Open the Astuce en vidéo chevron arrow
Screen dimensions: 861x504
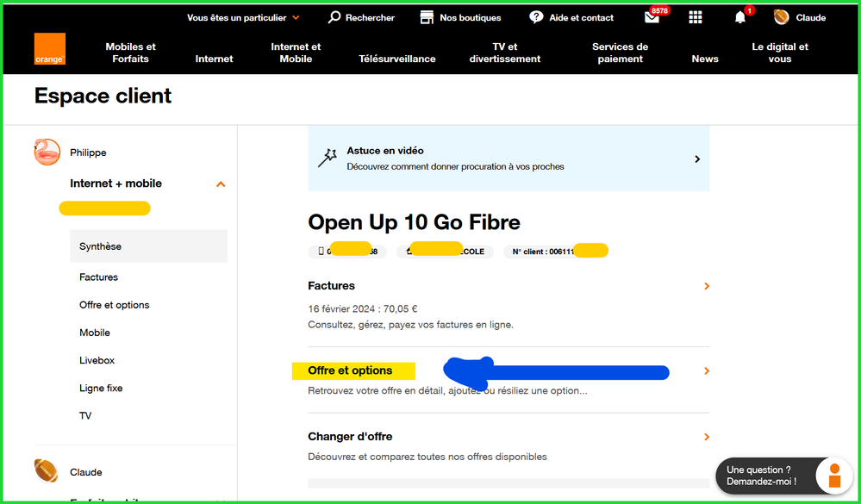tap(697, 159)
